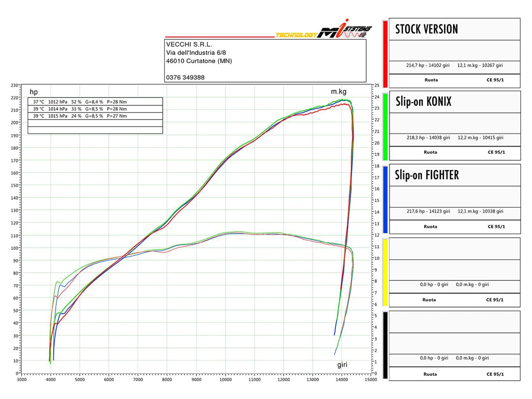532x399 pixels.
Task: Select the STOCK VERSION title box
Action: 454,29
